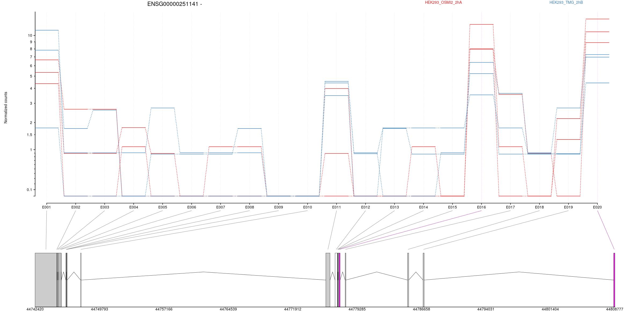Screen dimensions: 644x322
Task: Click exon label E010
Action: tap(308, 207)
